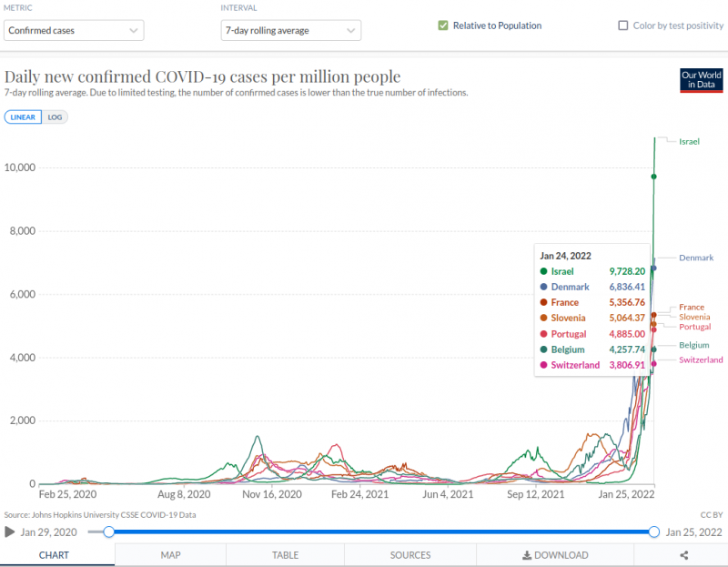Select the LINEAR scale option
728x567 pixels.
(23, 117)
